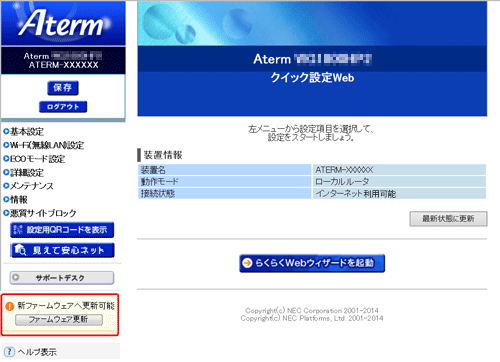The height and width of the screenshot is (362, 500).
Task: Click the orange firmware warning icon
Action: point(10,306)
